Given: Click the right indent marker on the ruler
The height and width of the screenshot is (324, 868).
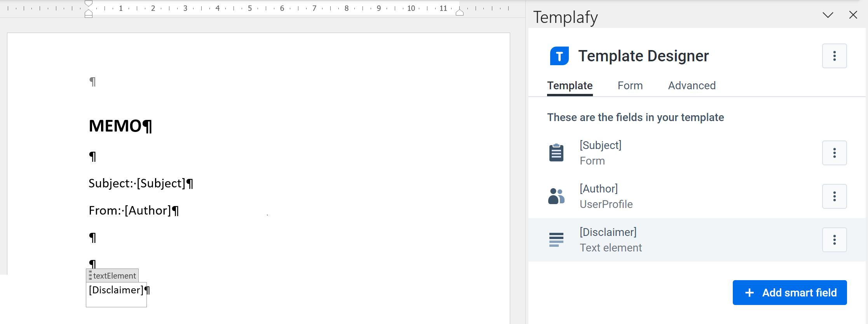Looking at the screenshot, I should click(x=459, y=12).
